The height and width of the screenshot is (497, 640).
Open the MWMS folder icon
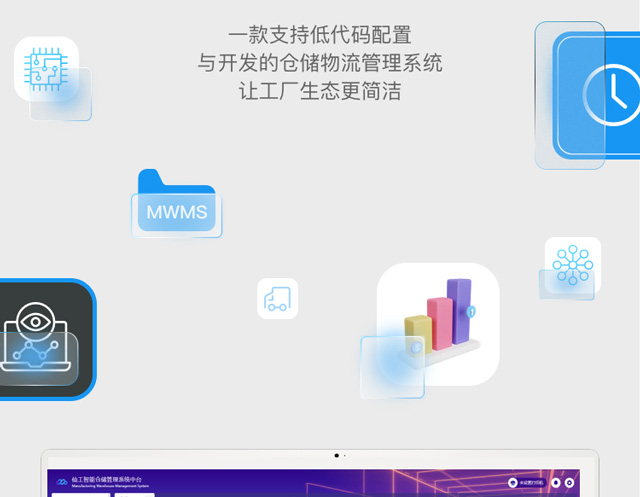[176, 205]
